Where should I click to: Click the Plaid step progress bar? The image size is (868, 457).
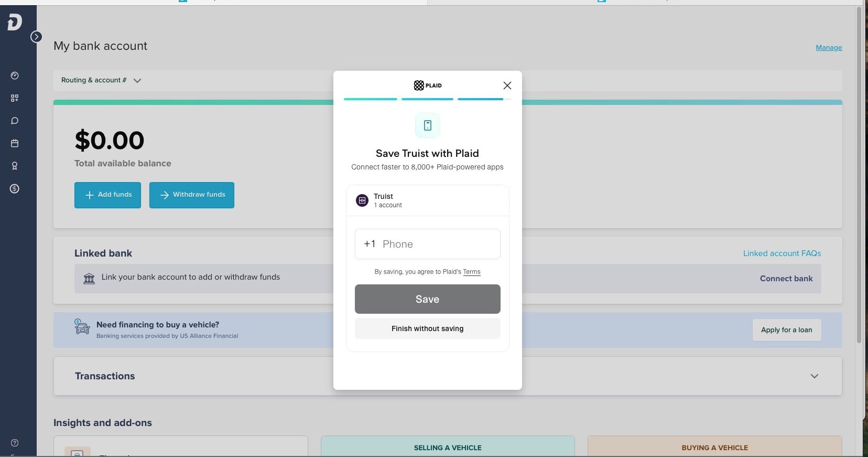(428, 99)
